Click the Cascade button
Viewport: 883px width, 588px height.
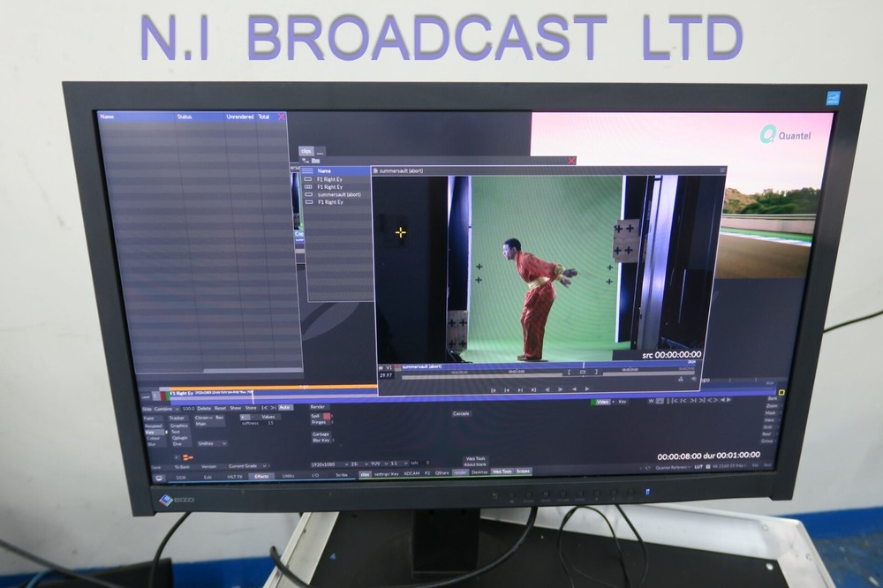461,413
